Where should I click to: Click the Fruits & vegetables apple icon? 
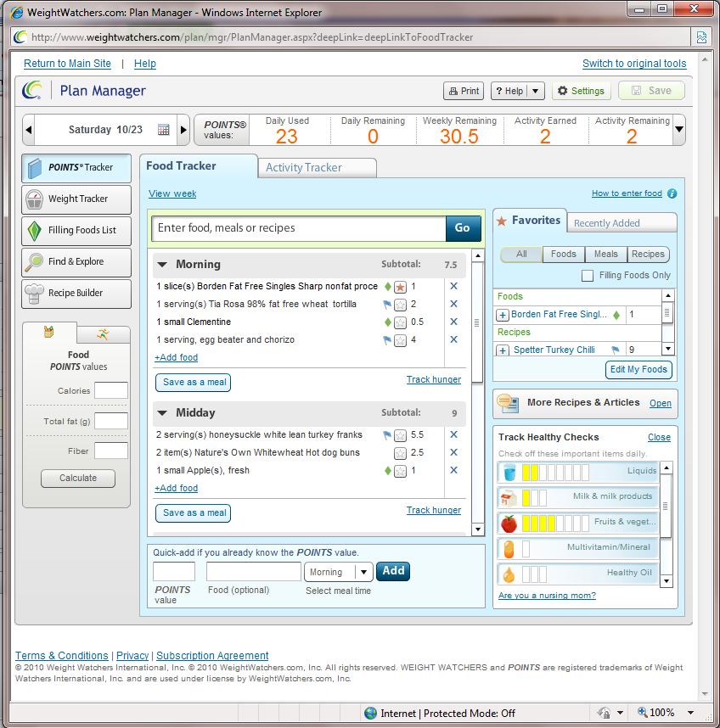[509, 524]
